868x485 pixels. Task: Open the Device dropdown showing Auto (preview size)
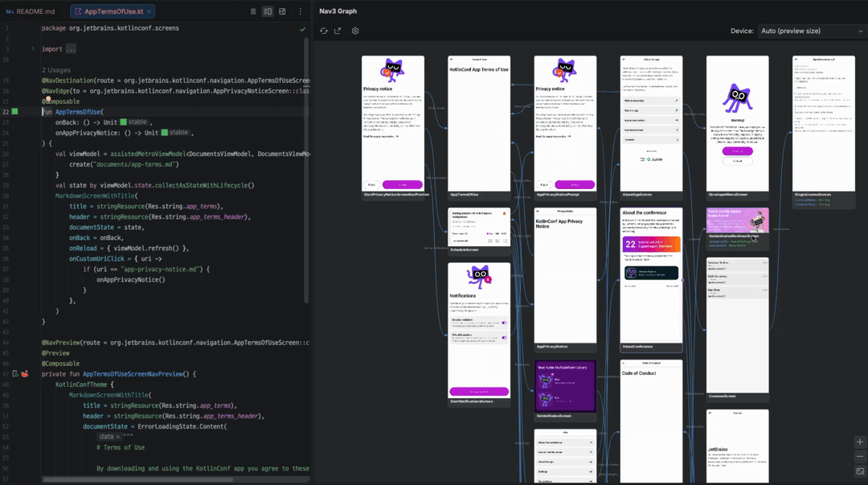click(810, 31)
